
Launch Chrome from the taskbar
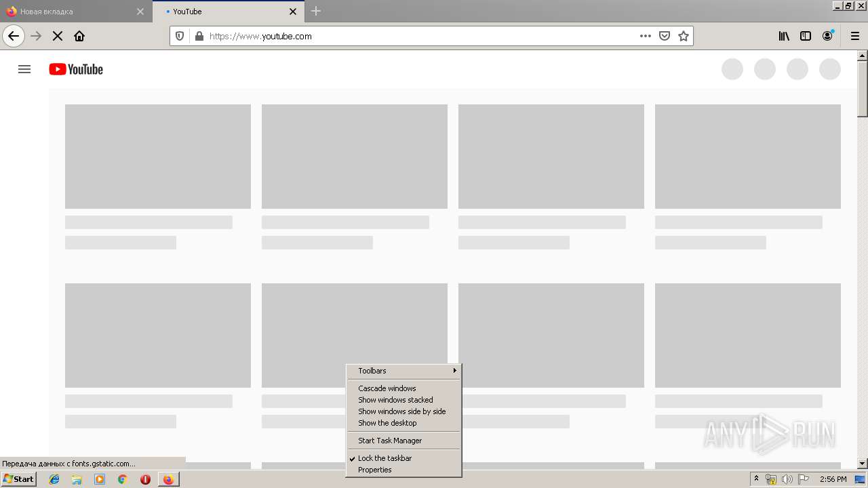point(122,479)
